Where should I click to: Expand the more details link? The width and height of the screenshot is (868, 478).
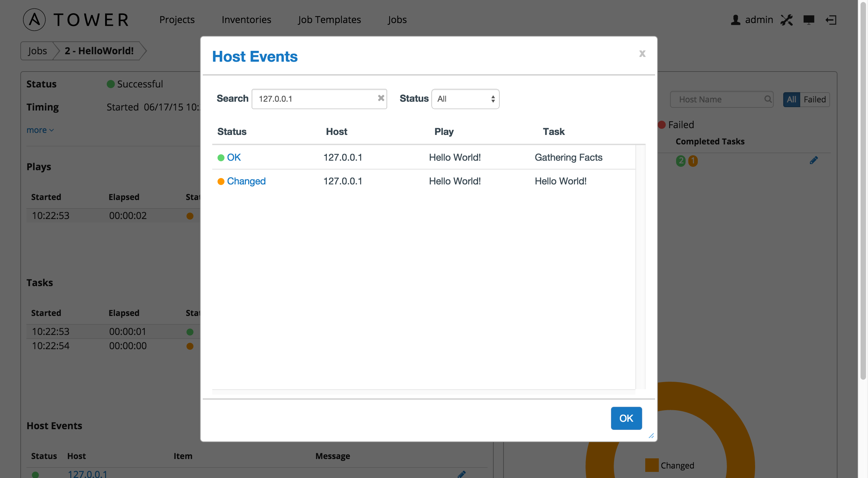point(40,130)
